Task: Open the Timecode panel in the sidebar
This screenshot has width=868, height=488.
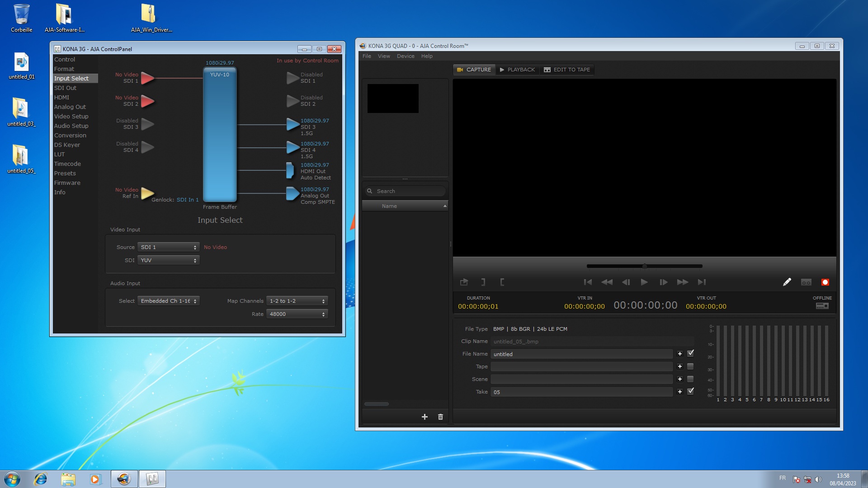Action: tap(67, 164)
